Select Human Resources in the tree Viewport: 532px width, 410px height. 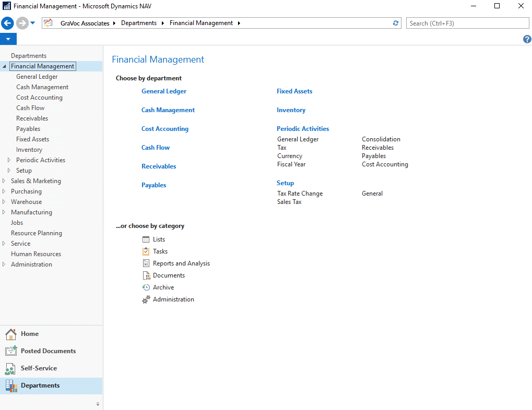36,254
